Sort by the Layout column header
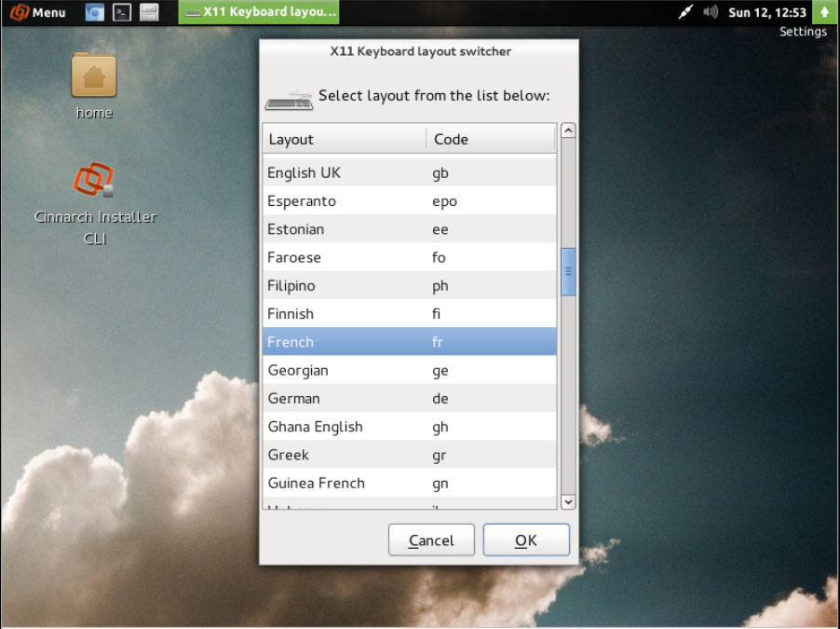 coord(344,139)
